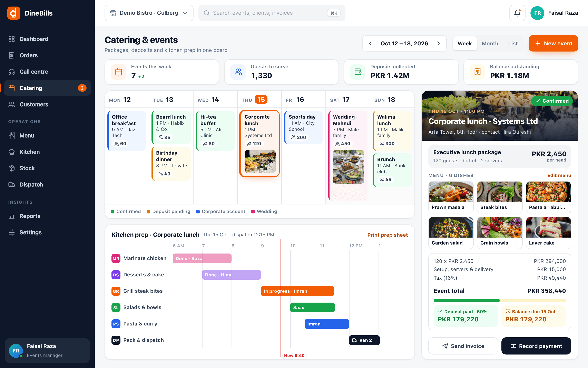Open the Walima lunch event card

(392, 131)
